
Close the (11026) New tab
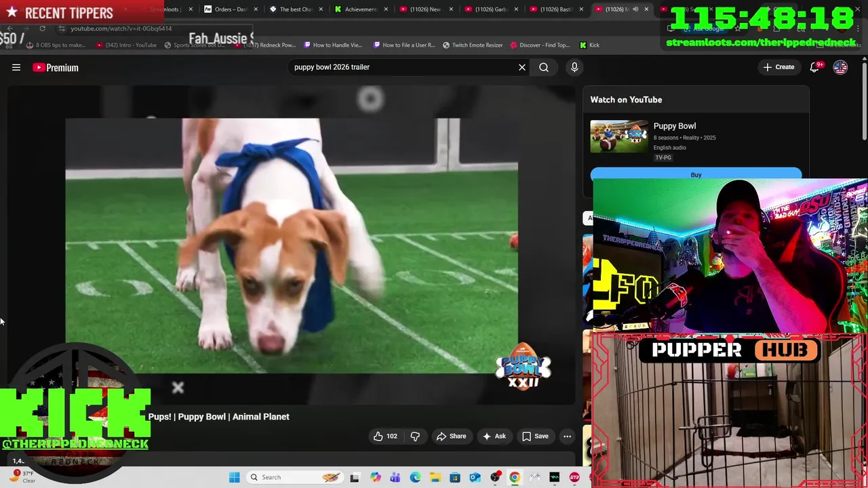click(451, 9)
